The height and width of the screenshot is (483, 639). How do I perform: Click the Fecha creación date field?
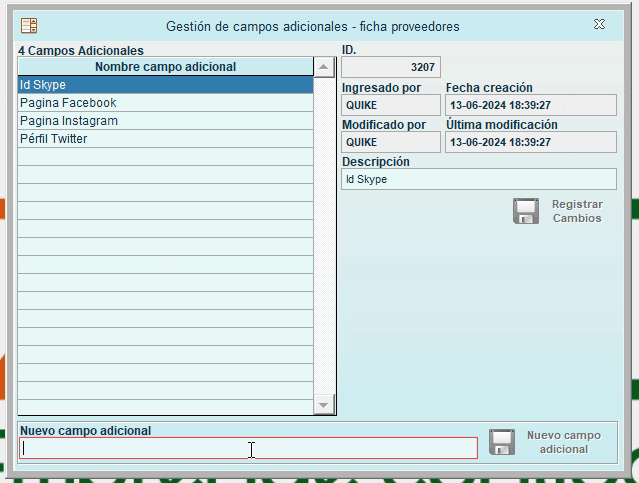pos(531,105)
